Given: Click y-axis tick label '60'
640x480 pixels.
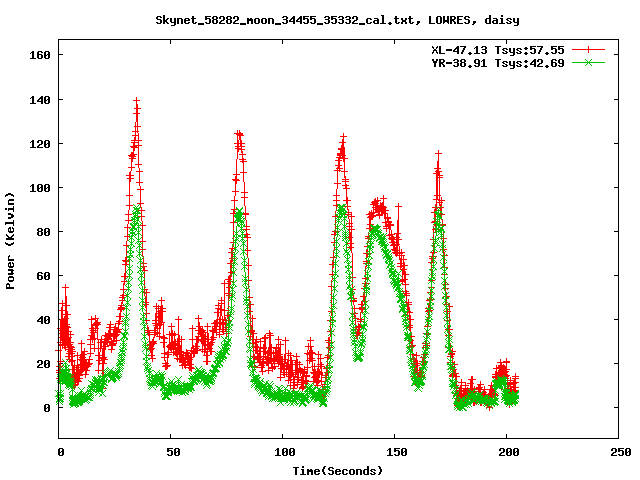Looking at the screenshot, I should point(43,276).
